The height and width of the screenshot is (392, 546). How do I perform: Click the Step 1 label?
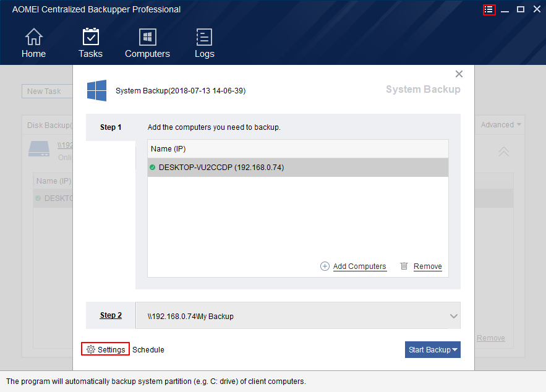point(111,127)
